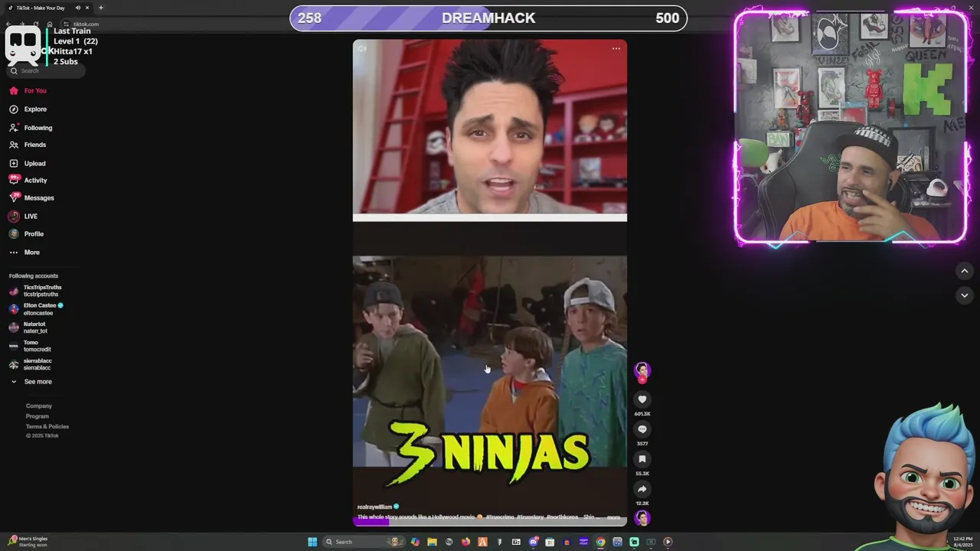This screenshot has width=980, height=551.
Task: Open Firefox from the taskbar
Action: (465, 542)
